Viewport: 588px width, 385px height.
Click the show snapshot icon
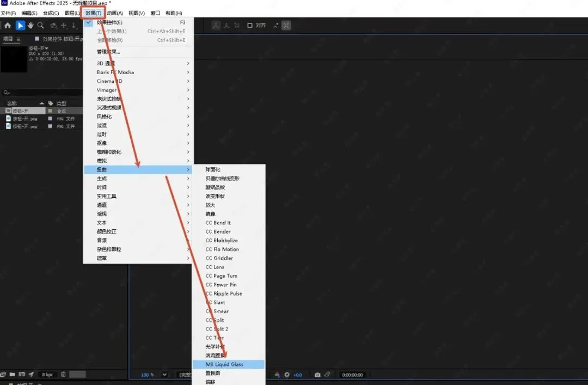click(x=327, y=375)
